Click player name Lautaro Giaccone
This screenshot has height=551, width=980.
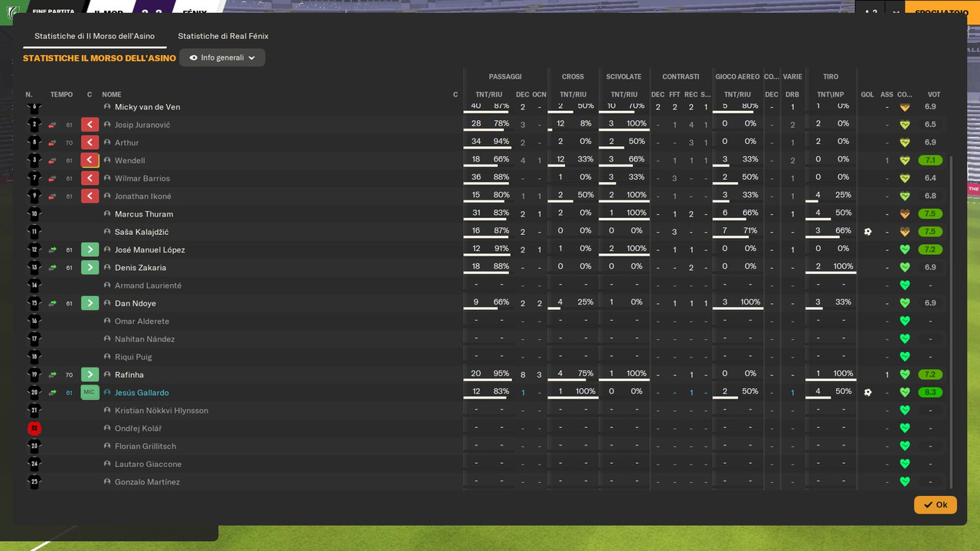147,465
